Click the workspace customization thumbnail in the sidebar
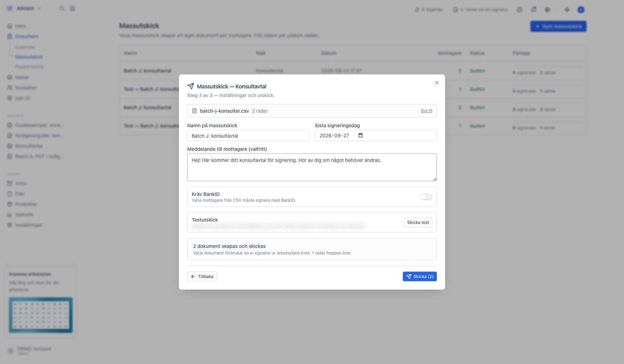Screen dimensions: 624x364 (x=41, y=315)
